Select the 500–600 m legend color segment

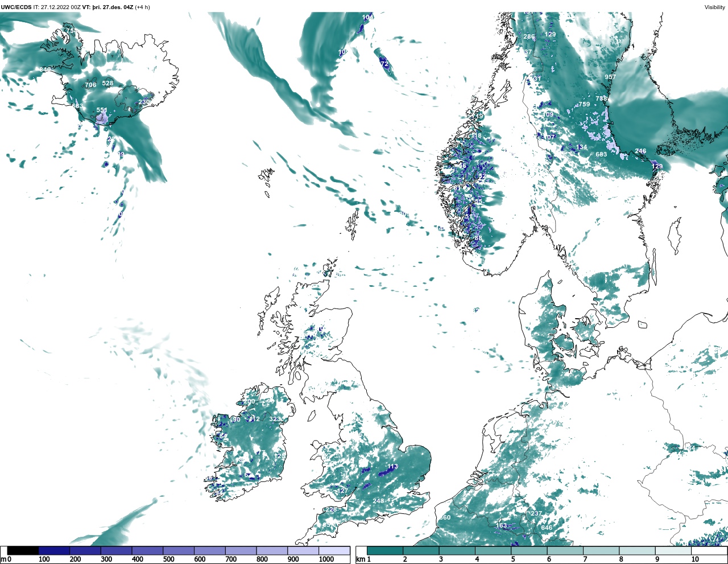(179, 550)
